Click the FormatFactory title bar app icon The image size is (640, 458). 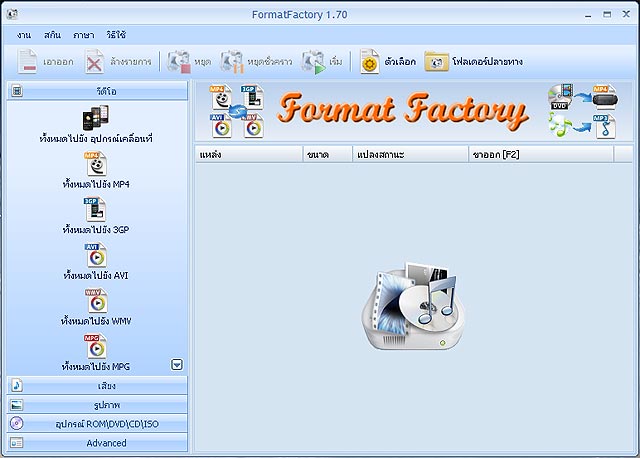(12, 14)
